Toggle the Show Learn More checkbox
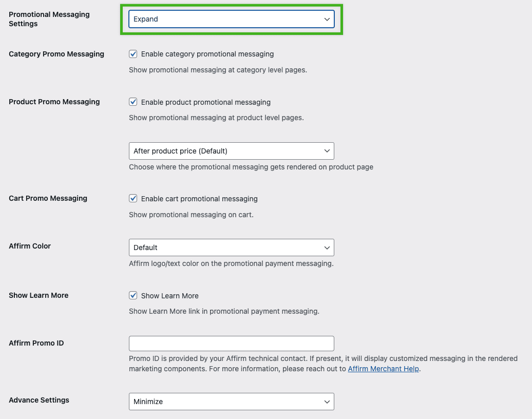Viewport: 532px width, 419px height. click(x=133, y=295)
